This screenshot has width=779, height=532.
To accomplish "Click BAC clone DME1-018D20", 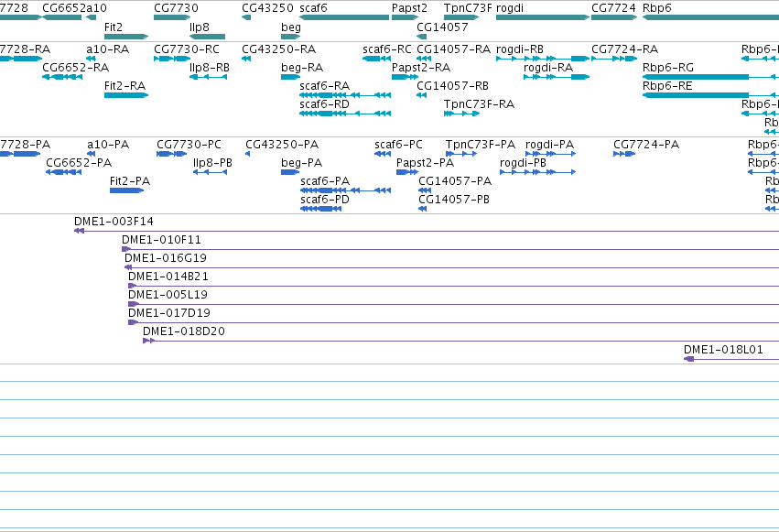I will click(461, 342).
